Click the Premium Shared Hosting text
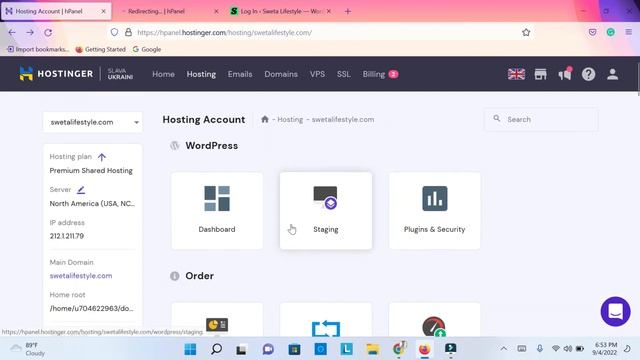This screenshot has height=360, width=640. tap(91, 170)
